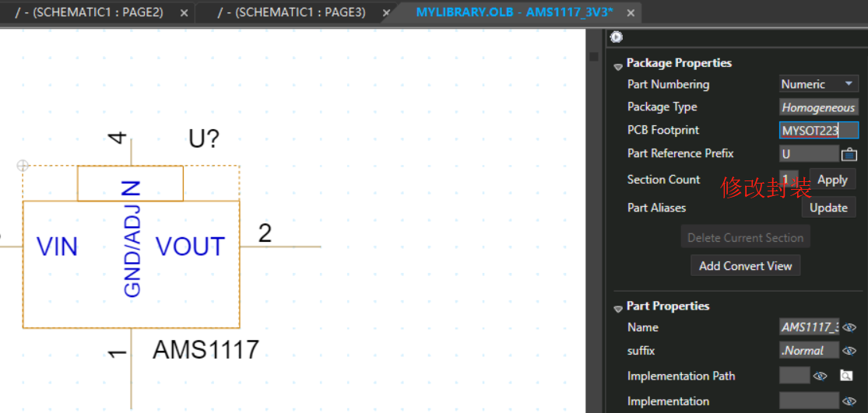Click the Update button for Part Aliases
The width and height of the screenshot is (868, 413).
pyautogui.click(x=829, y=208)
